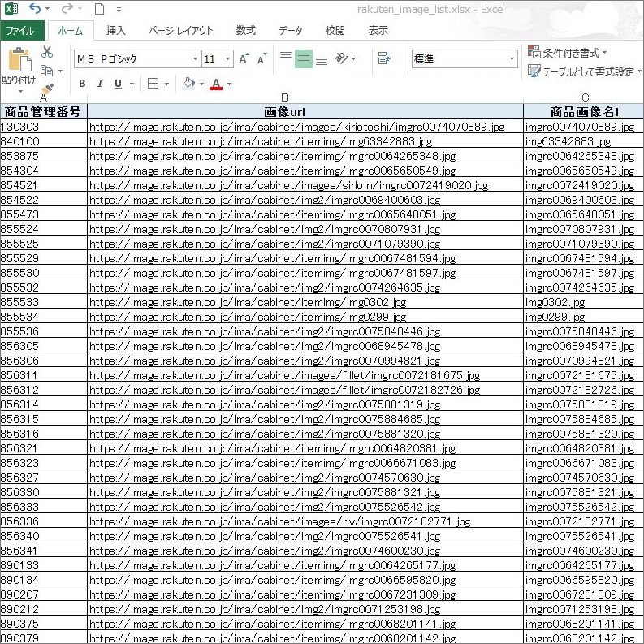This screenshot has width=644, height=644.
Task: Toggle Bold formatting
Action: [x=82, y=84]
